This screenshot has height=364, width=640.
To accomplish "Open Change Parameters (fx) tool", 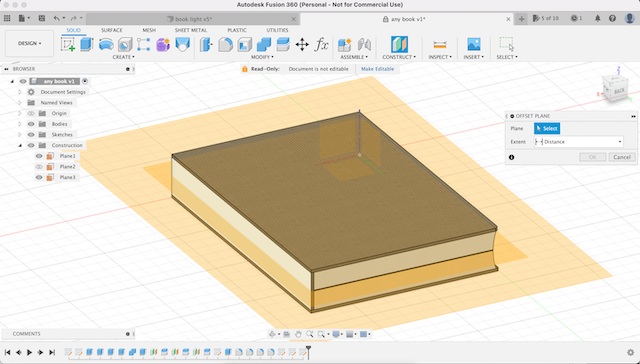I will click(321, 44).
